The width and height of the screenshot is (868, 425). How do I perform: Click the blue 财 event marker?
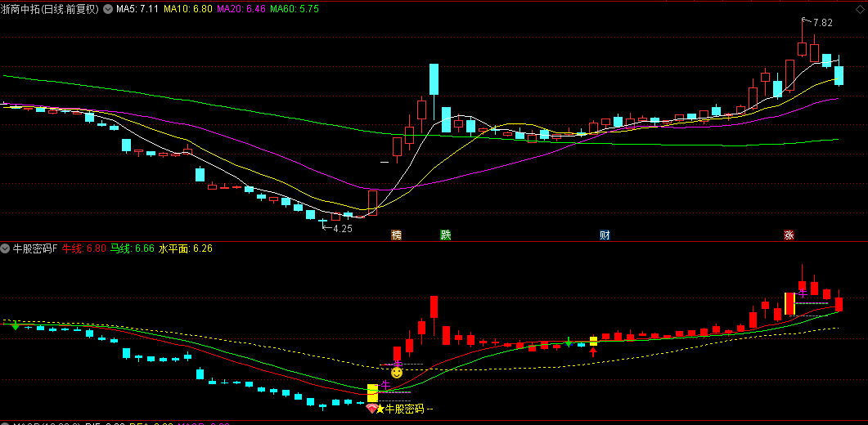605,235
